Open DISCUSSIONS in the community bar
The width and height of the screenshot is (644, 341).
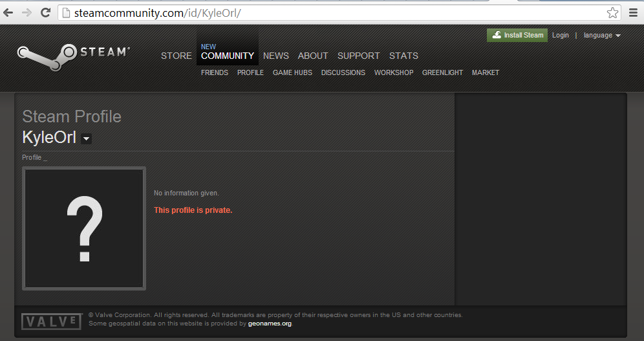click(x=343, y=72)
